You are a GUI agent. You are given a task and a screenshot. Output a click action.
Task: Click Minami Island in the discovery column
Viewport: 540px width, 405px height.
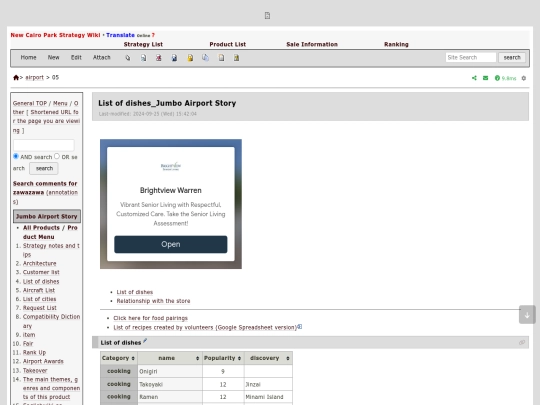264,397
